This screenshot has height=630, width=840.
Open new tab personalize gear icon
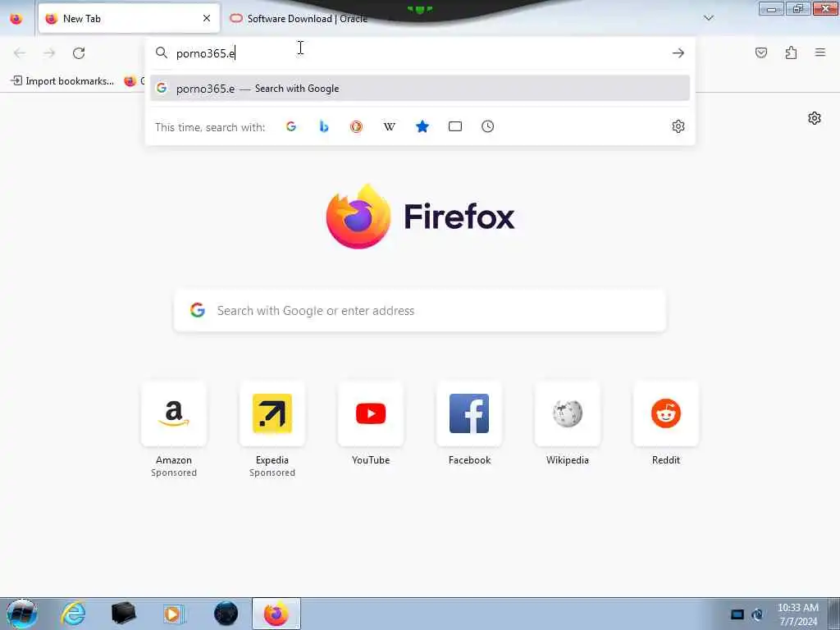(815, 118)
